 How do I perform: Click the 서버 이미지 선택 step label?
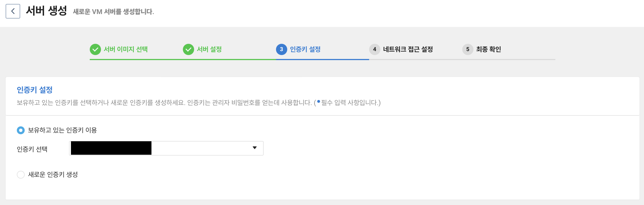(126, 49)
